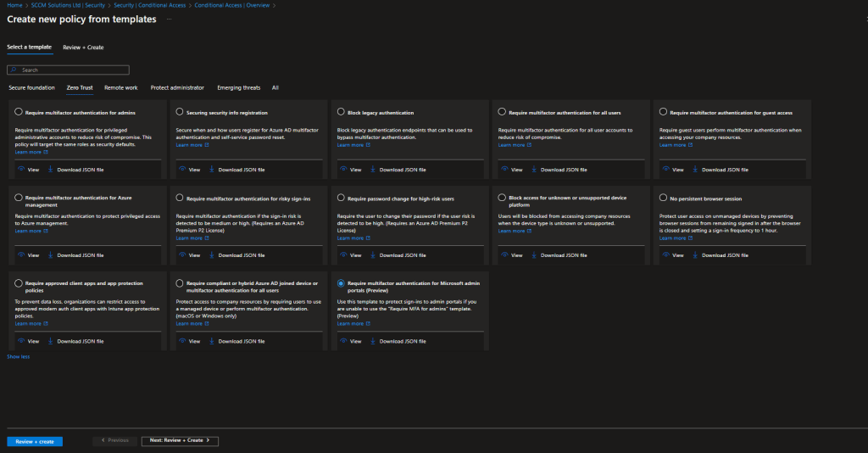Click the Next: Review + Create button
Image resolution: width=868 pixels, height=453 pixels.
click(x=180, y=441)
